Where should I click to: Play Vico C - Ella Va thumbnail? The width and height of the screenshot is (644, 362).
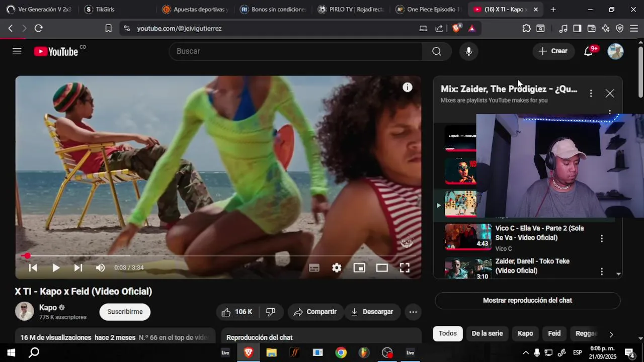(x=468, y=237)
